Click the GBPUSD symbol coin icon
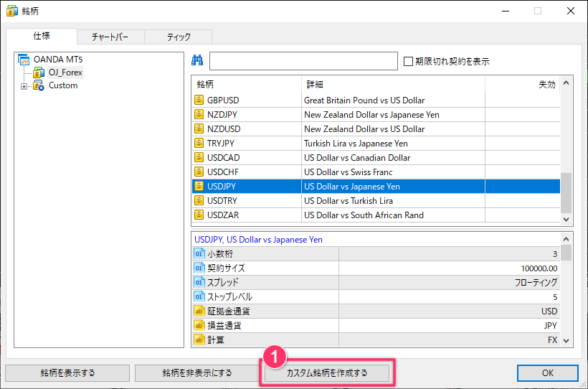This screenshot has height=389, width=588. [199, 100]
